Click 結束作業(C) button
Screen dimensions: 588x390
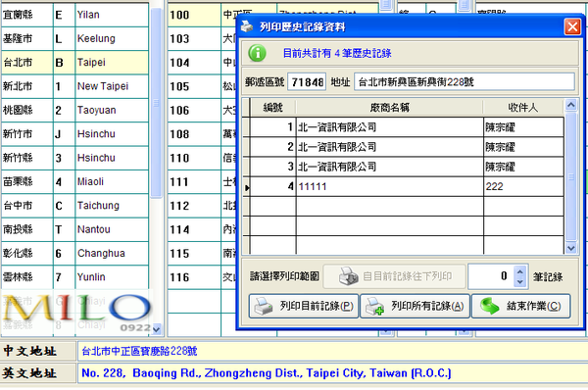[521, 306]
